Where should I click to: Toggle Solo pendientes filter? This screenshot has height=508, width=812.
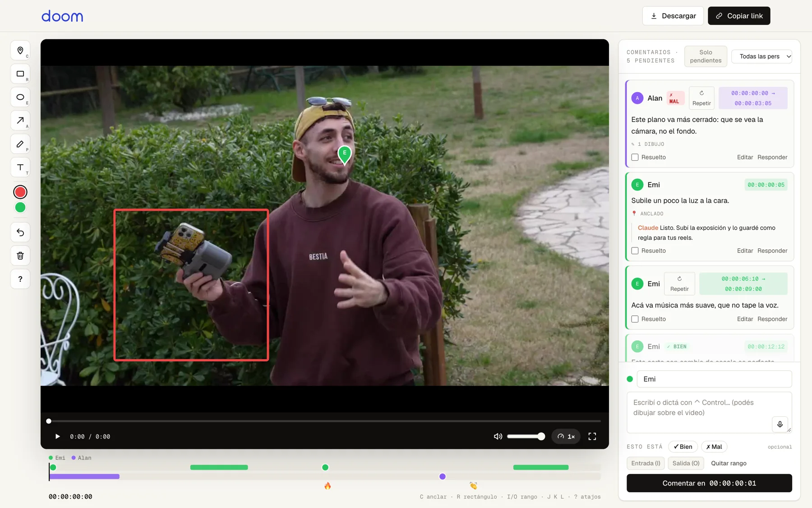(x=706, y=56)
